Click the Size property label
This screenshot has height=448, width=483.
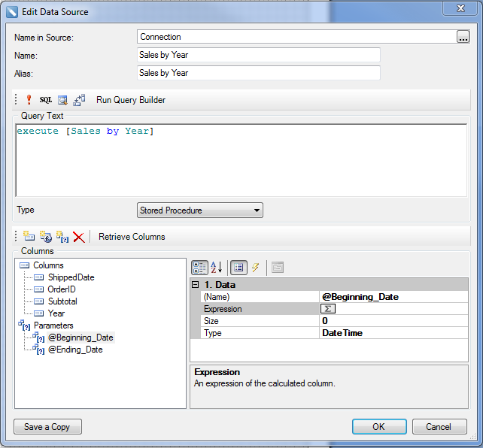211,321
